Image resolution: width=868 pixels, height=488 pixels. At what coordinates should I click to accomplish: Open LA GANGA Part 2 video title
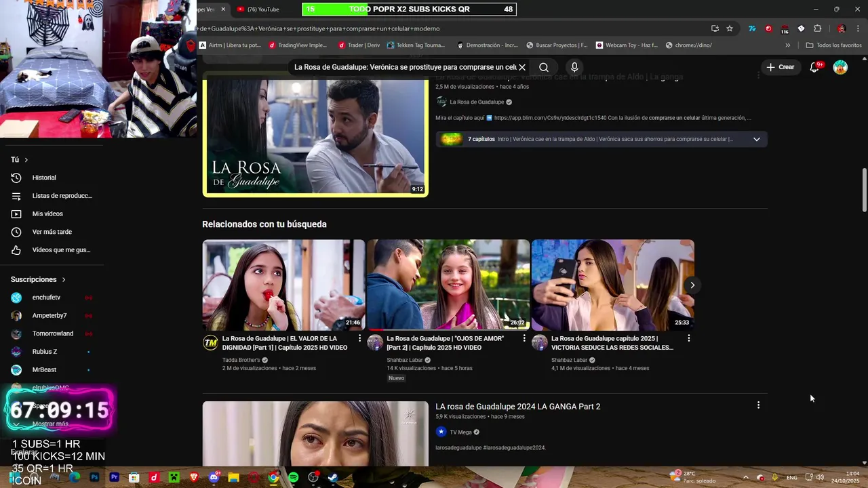point(517,407)
